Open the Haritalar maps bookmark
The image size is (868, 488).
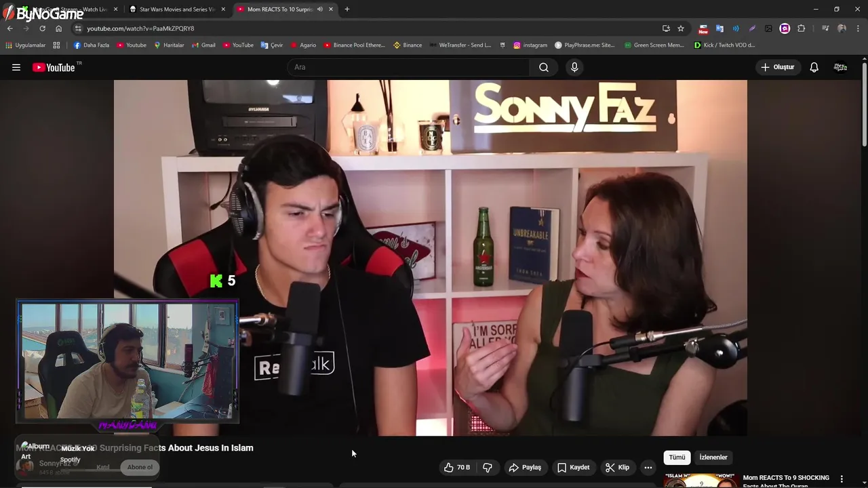point(169,45)
